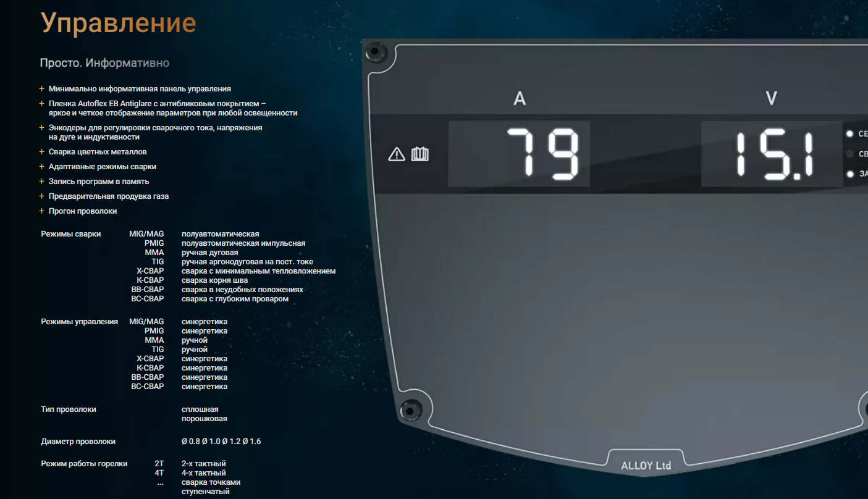Viewport: 868px width, 499px height.
Task: Toggle the top lit LED indicator 'СЕ'
Action: [x=850, y=133]
